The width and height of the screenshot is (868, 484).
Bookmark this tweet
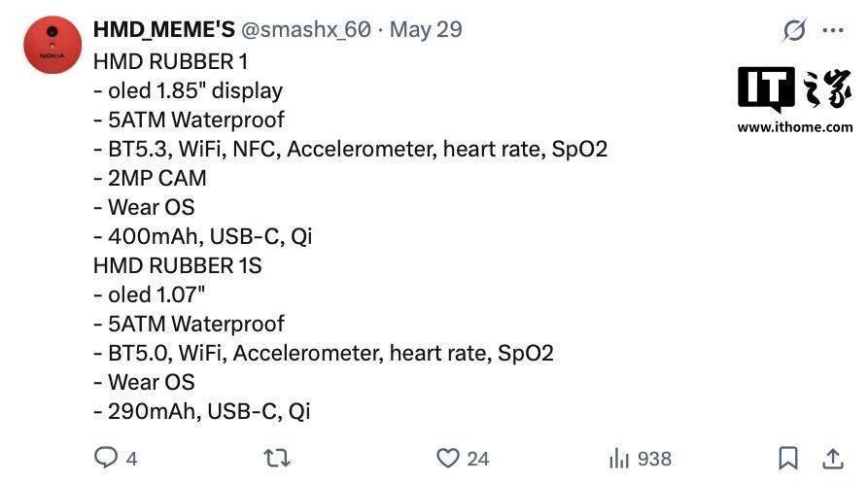click(788, 458)
